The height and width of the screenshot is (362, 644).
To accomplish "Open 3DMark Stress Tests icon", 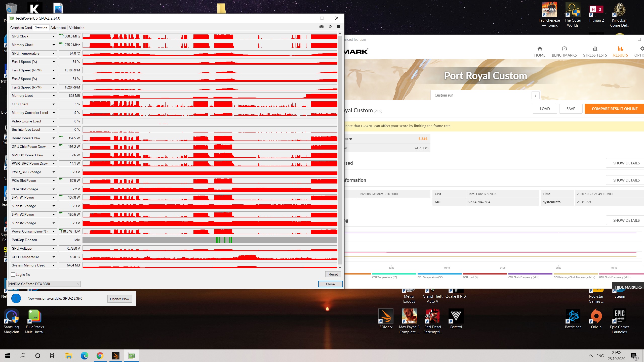I will tap(595, 49).
